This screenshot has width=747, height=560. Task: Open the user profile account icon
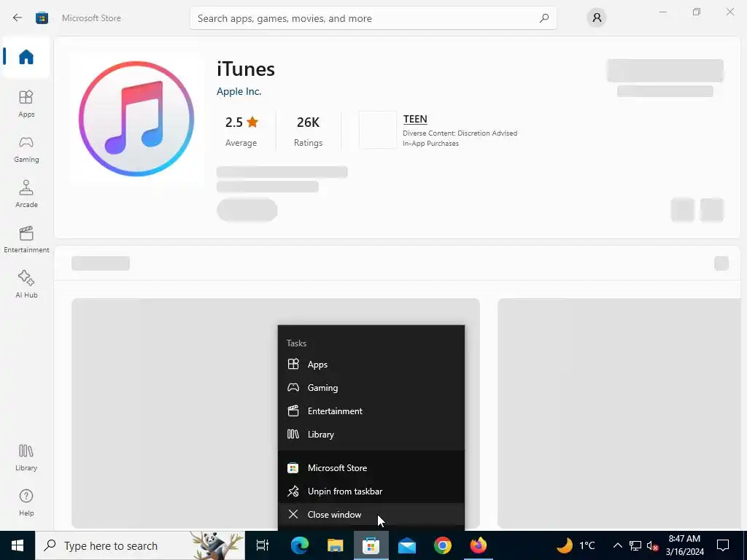coord(597,18)
